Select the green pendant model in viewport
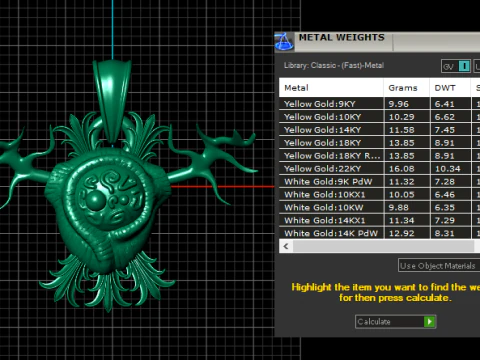Screen dimensions: 480x360 tap(110, 200)
